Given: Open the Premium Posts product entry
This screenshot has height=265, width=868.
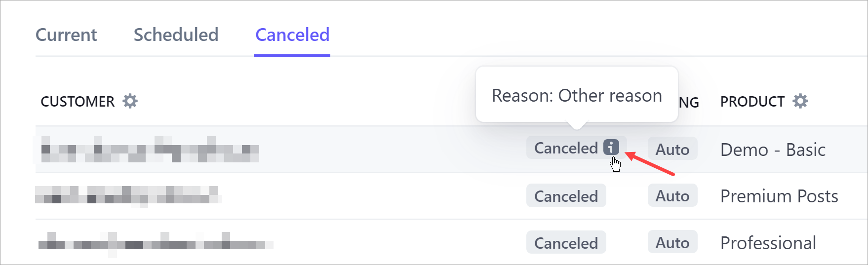Looking at the screenshot, I should [x=779, y=196].
